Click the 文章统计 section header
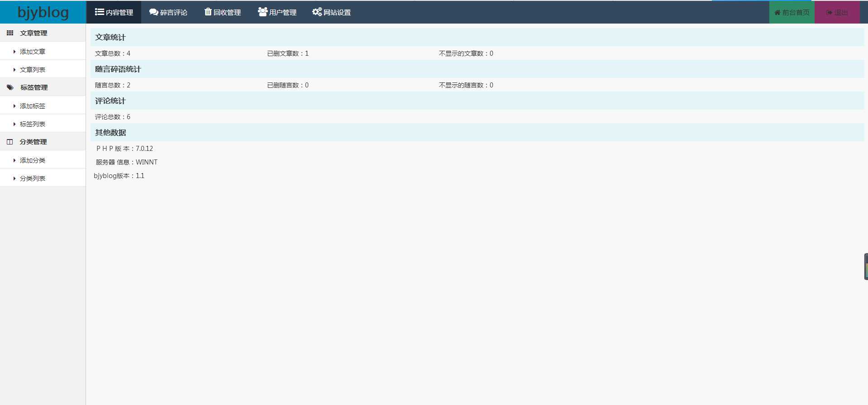Screen dimensions: 868x405 point(477,37)
